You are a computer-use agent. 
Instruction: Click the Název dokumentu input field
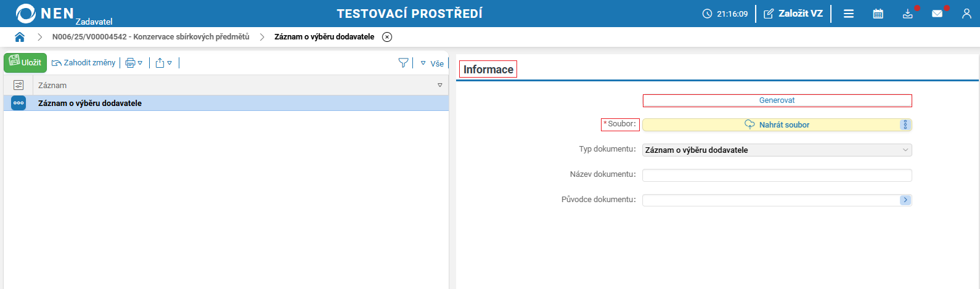click(x=777, y=175)
